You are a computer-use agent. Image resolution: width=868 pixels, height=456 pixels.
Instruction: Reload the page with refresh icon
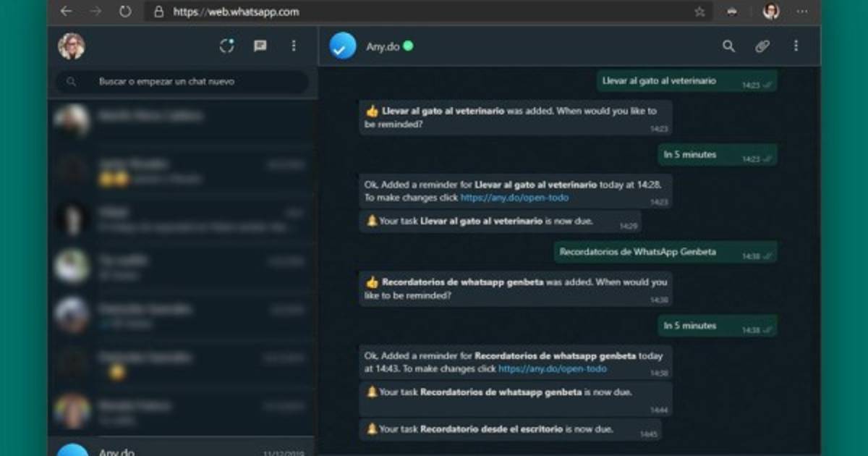coord(125,12)
